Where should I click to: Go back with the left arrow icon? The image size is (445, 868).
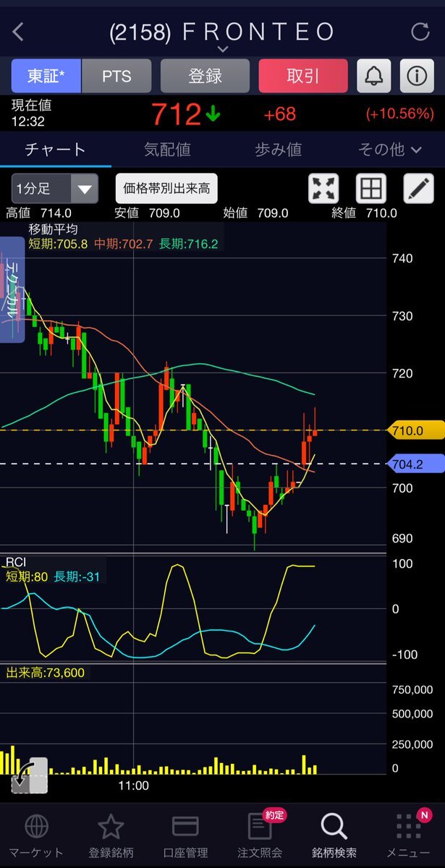[19, 31]
